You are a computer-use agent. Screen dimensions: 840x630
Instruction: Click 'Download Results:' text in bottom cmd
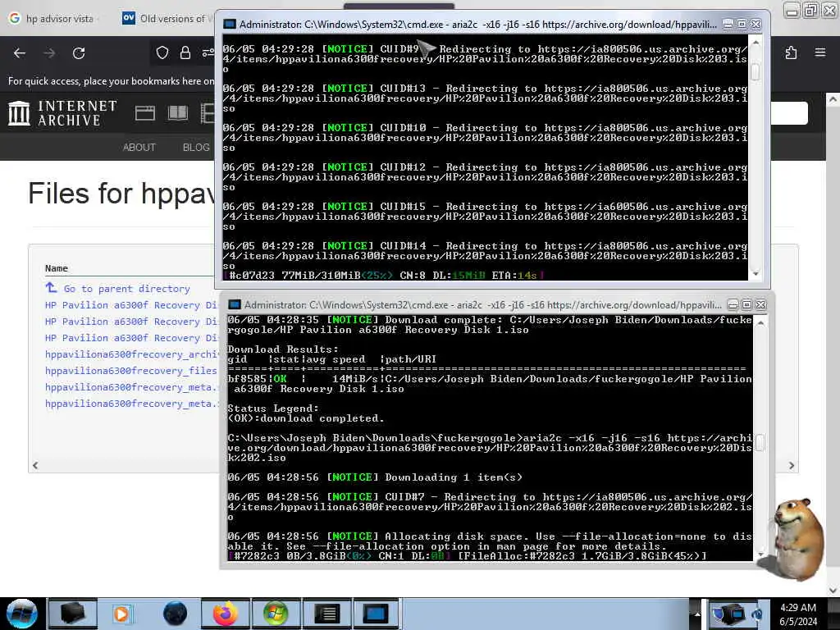tap(283, 349)
